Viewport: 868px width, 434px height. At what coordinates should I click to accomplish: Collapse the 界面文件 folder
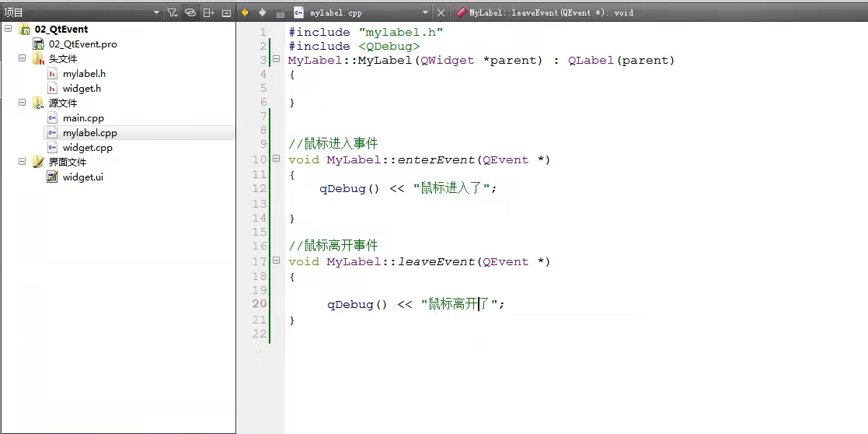[x=22, y=161]
